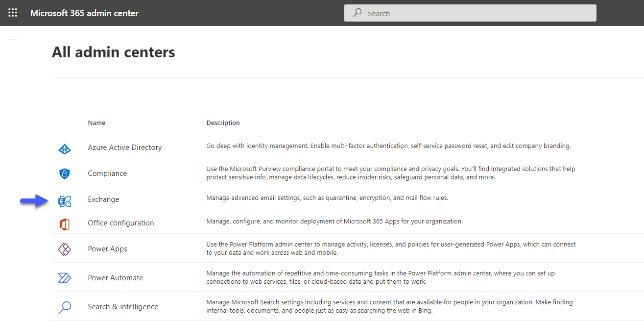Click description about automating repetitive tasks
644x321 pixels.
click(x=381, y=277)
